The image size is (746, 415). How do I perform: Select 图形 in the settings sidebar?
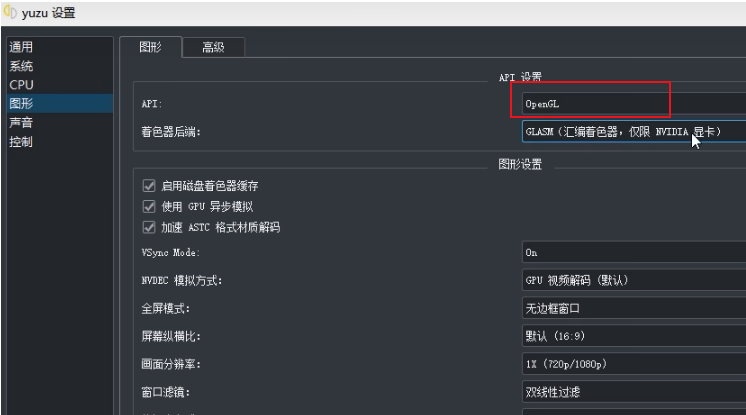[x=21, y=103]
